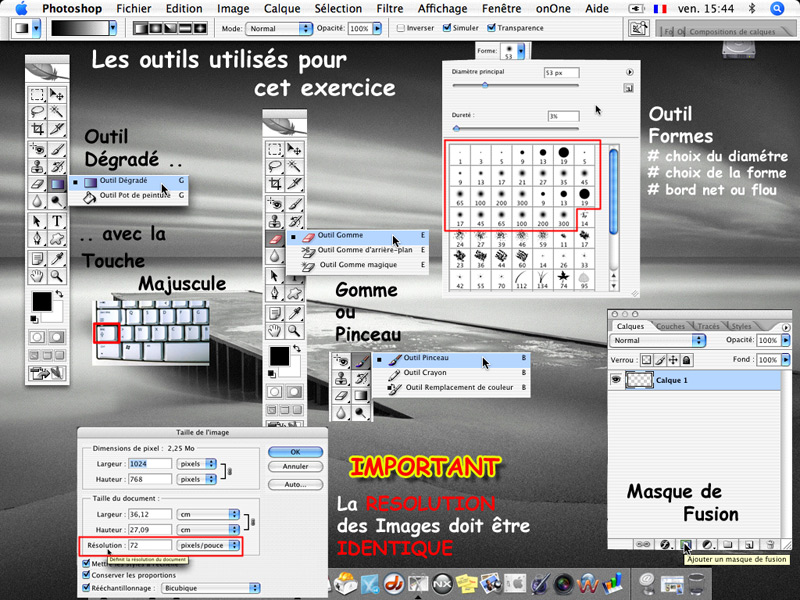Open the gradient picker arrow in options bar
800x600 pixels.
point(113,29)
